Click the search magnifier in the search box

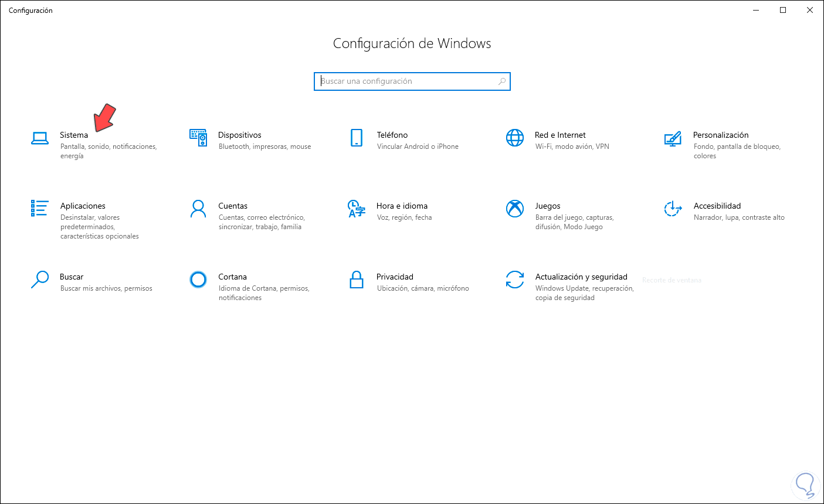(x=502, y=81)
